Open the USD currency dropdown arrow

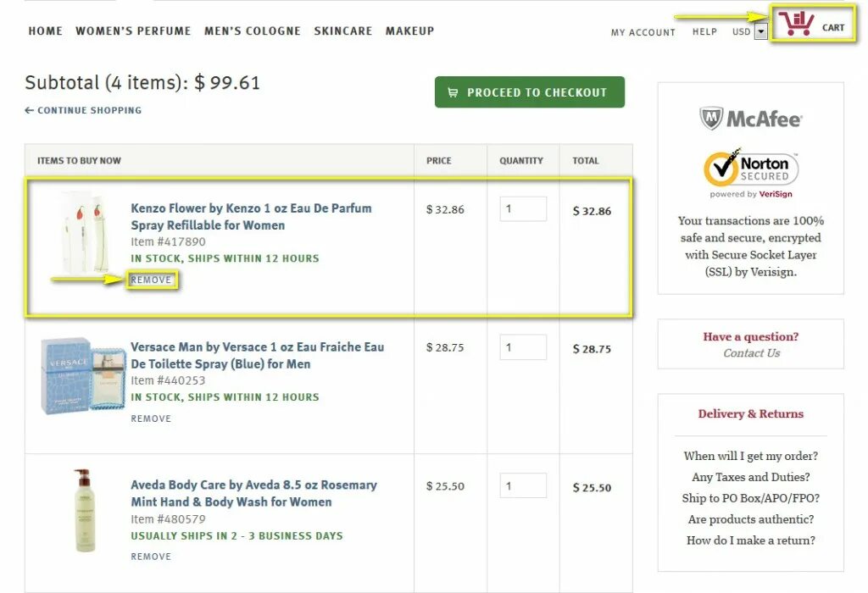click(x=761, y=32)
